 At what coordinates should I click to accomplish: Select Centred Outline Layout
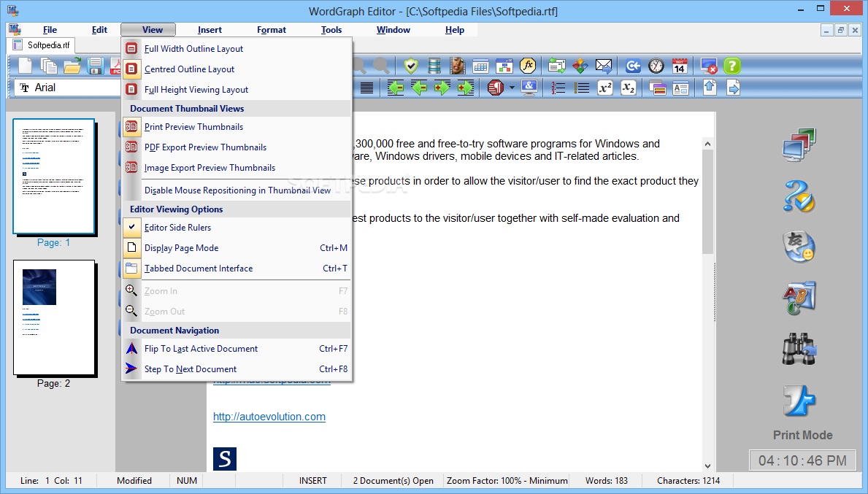pos(237,69)
